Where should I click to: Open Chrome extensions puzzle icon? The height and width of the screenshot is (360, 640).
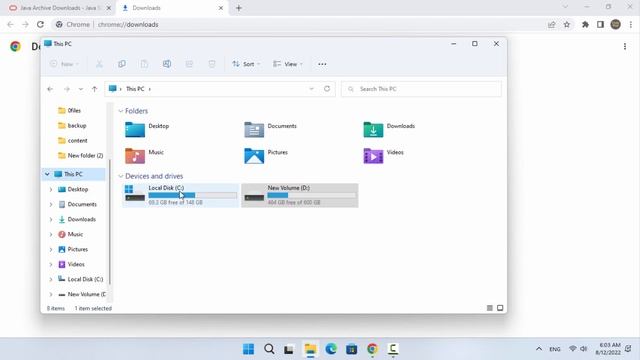585,24
